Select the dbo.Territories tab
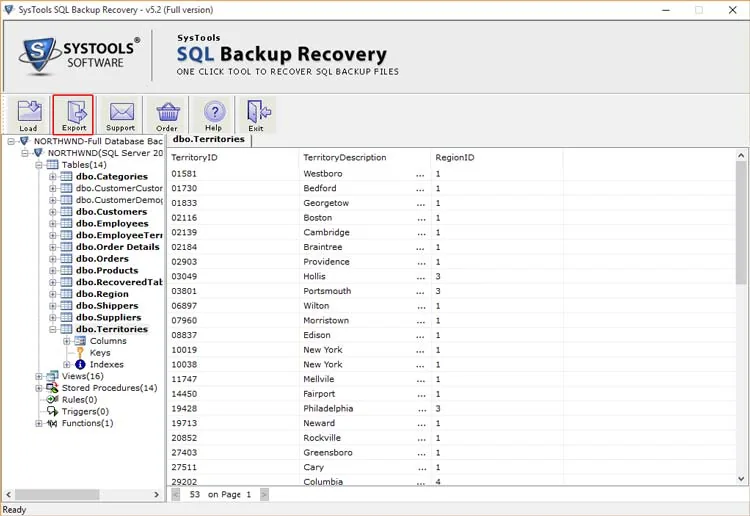 [209, 139]
